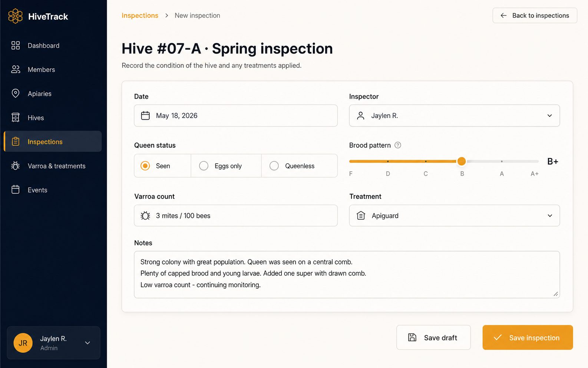Navigate to Varroa & treatments

(53, 166)
